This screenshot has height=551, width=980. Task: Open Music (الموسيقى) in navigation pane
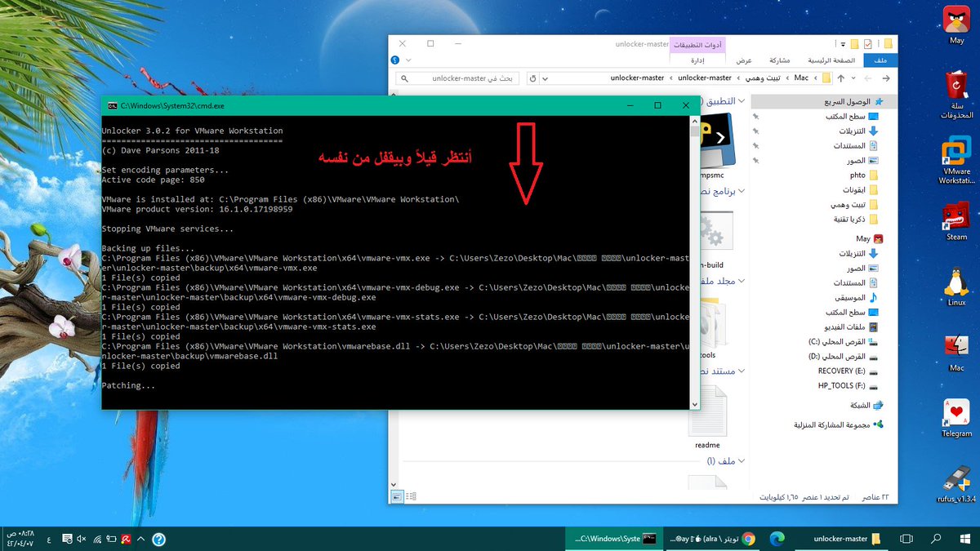pyautogui.click(x=856, y=297)
